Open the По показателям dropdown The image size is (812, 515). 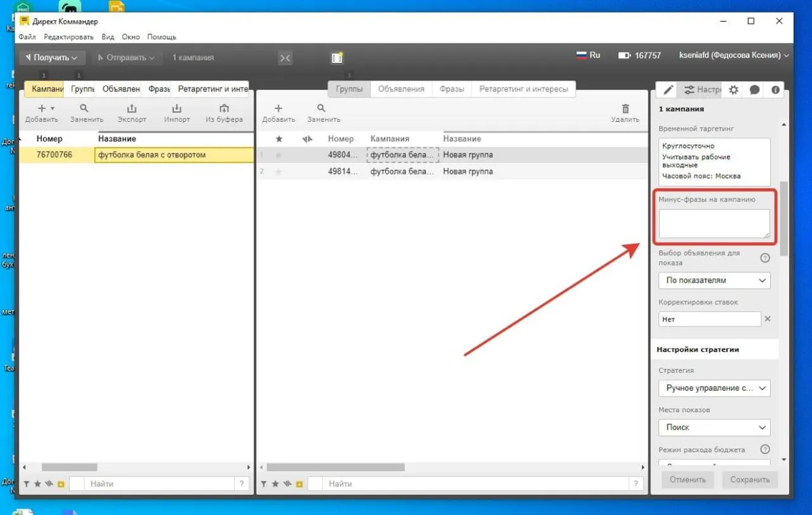[x=714, y=280]
